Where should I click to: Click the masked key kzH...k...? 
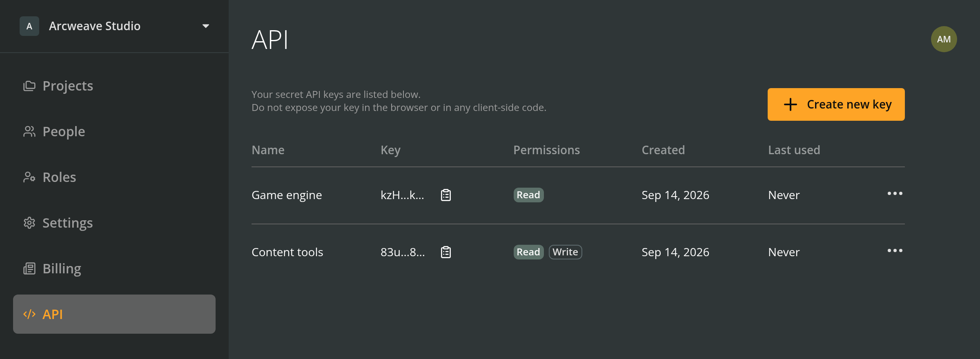point(402,195)
